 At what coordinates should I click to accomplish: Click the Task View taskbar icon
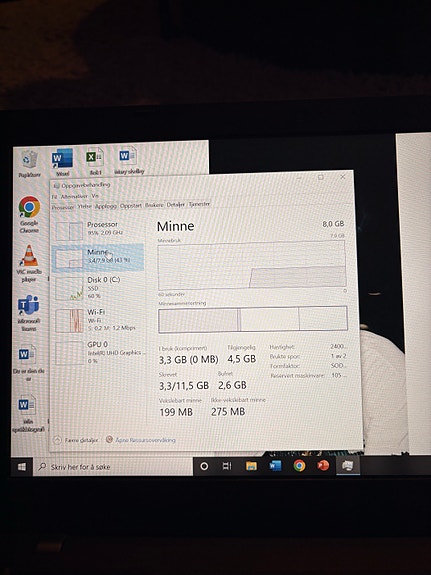(227, 466)
